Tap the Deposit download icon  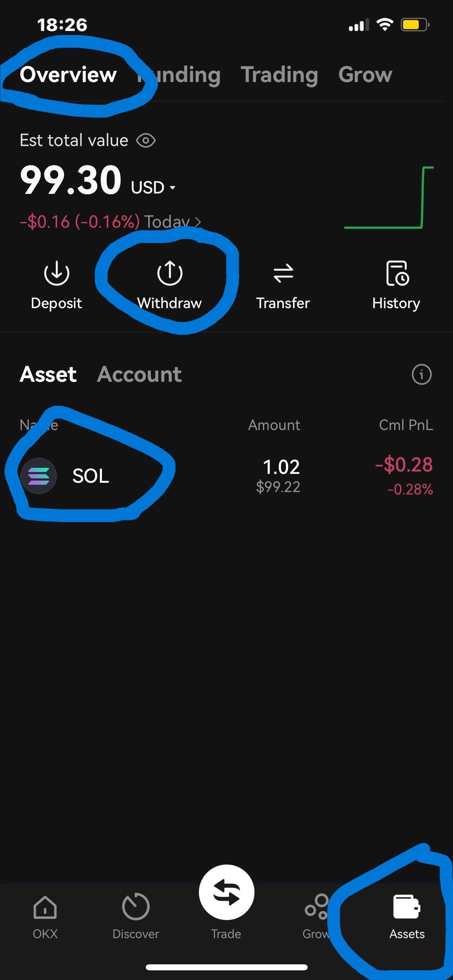[x=56, y=273]
